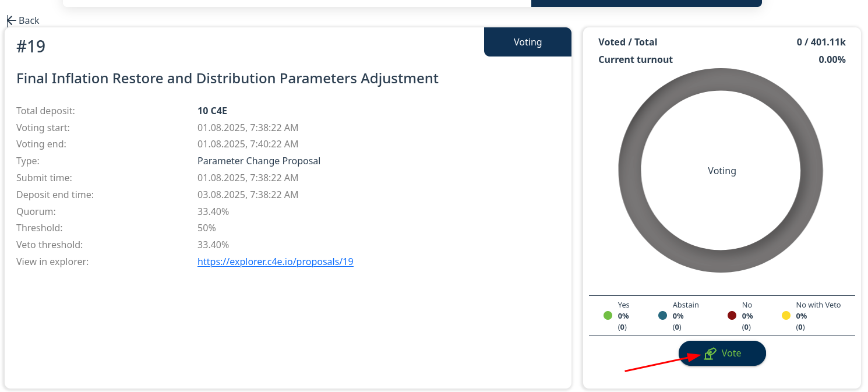
Task: Click the Voting end timestamp value
Action: click(248, 144)
